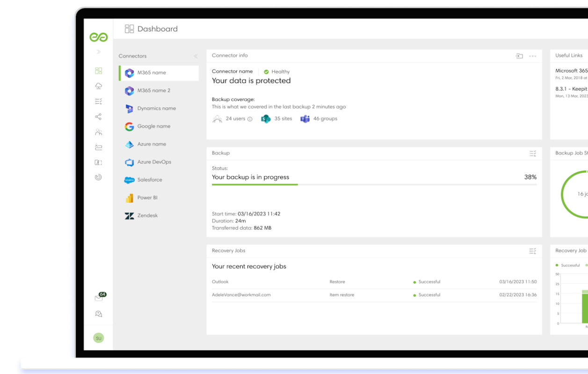This screenshot has height=374, width=588.
Task: Open the users sidebar icon
Action: [98, 132]
